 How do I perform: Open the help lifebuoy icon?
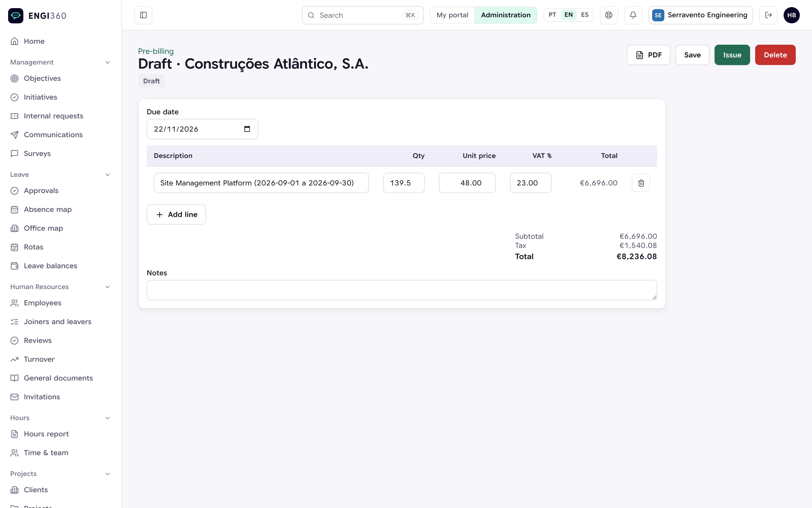tap(609, 15)
